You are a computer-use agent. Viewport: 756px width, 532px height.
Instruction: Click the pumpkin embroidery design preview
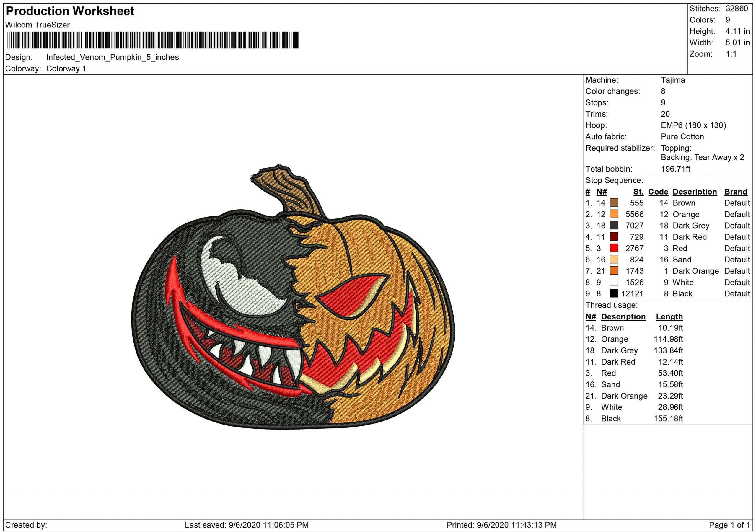(x=293, y=297)
